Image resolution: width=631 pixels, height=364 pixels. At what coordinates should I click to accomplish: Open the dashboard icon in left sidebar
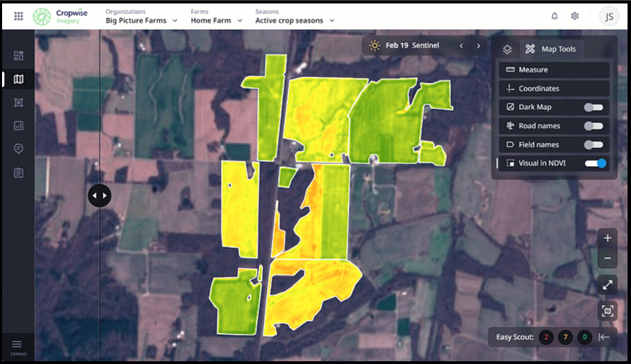tap(18, 56)
